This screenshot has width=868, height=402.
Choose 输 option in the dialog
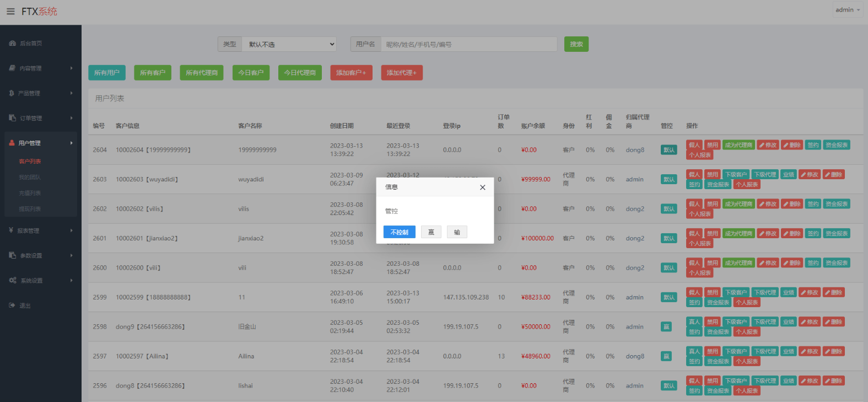tap(457, 232)
